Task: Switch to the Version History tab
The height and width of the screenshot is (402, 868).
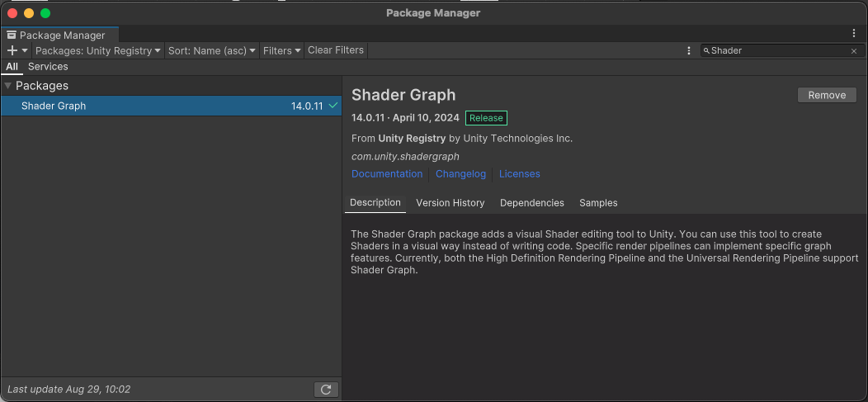Action: point(450,203)
